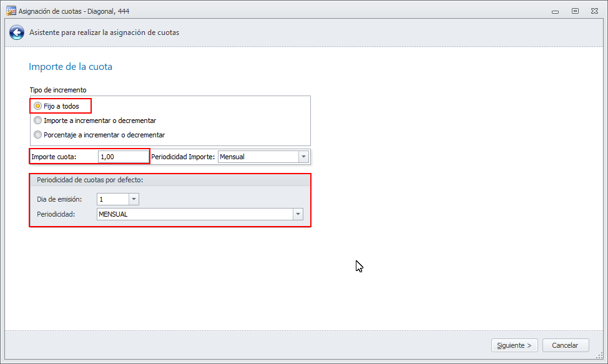The width and height of the screenshot is (608, 364).
Task: Close the 'Asignación de cuotas' window
Action: pos(594,11)
